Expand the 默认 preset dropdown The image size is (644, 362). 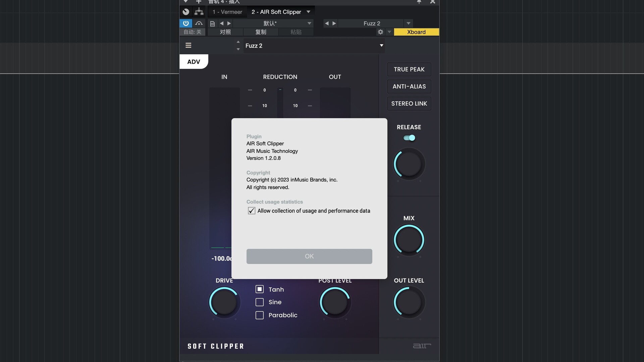click(x=309, y=23)
